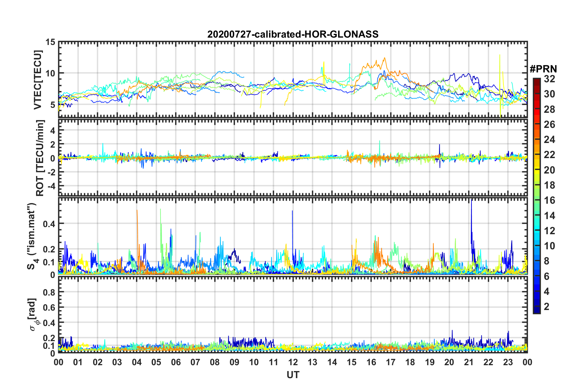This screenshot has width=586, height=392.
Task: Select colorbar tick label 32
Action: coord(549,79)
